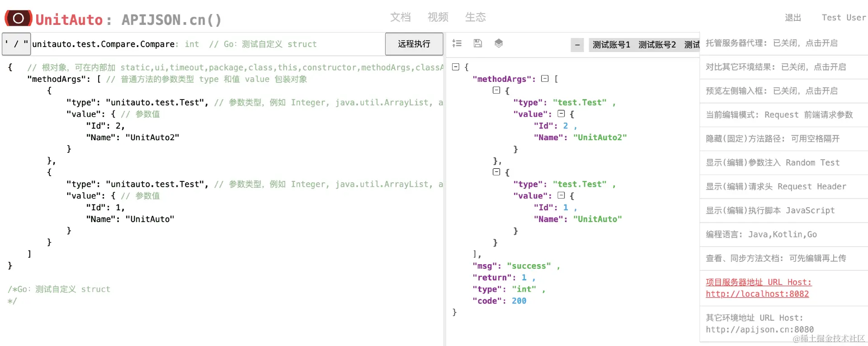Viewport: 868px width, 346px height.
Task: Collapse the first methodArgs object
Action: [x=496, y=90]
